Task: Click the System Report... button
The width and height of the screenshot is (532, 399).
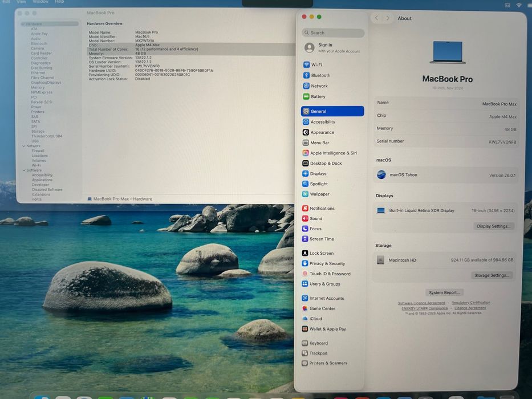Action: (444, 292)
